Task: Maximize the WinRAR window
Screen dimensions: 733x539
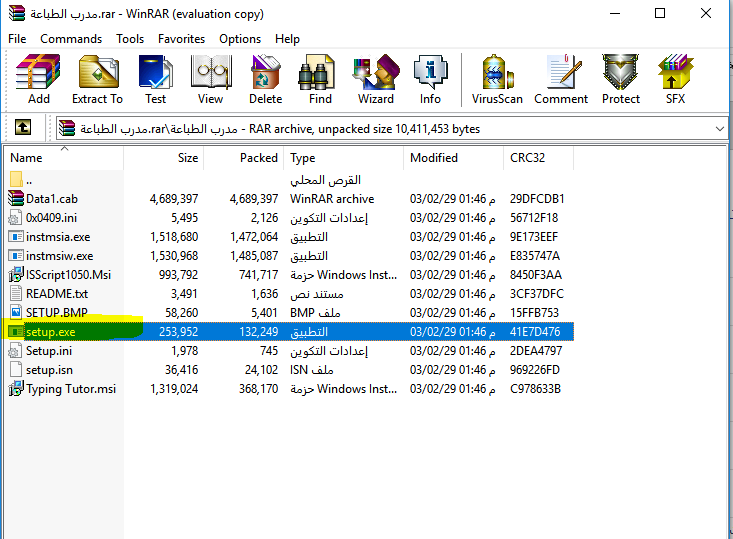Action: [660, 13]
